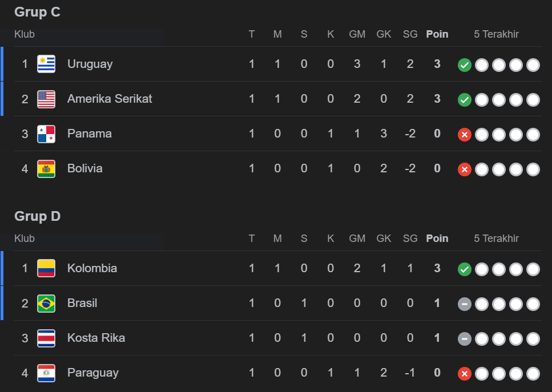Click the Kolombia flag icon
The width and height of the screenshot is (552, 392).
(x=46, y=268)
